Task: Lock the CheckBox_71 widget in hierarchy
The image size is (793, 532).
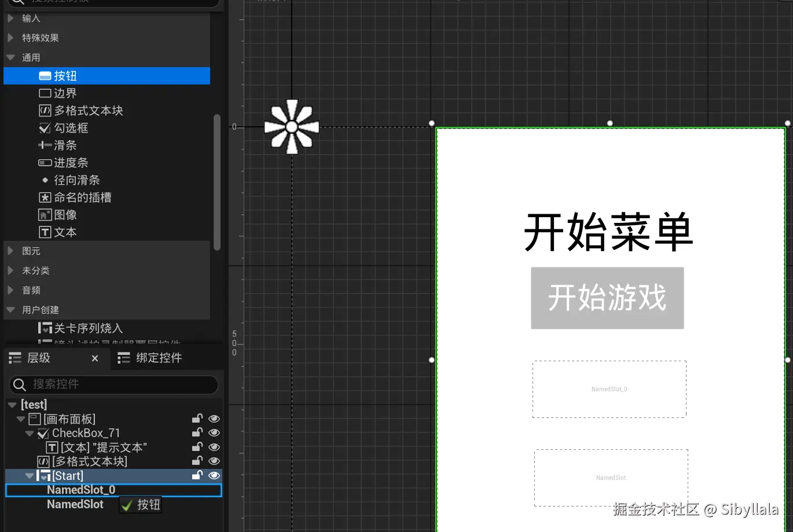Action: pos(197,432)
